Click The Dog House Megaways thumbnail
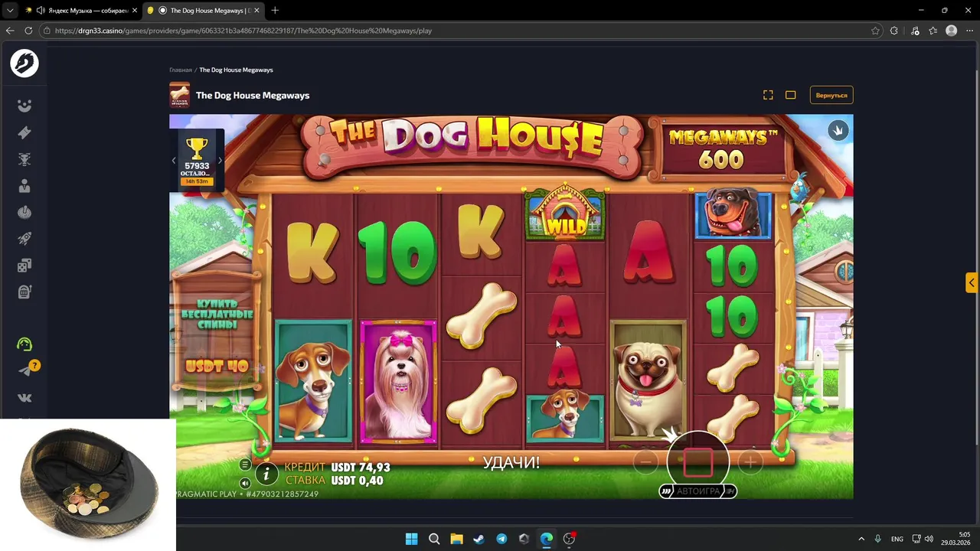This screenshot has height=551, width=980. pos(179,95)
